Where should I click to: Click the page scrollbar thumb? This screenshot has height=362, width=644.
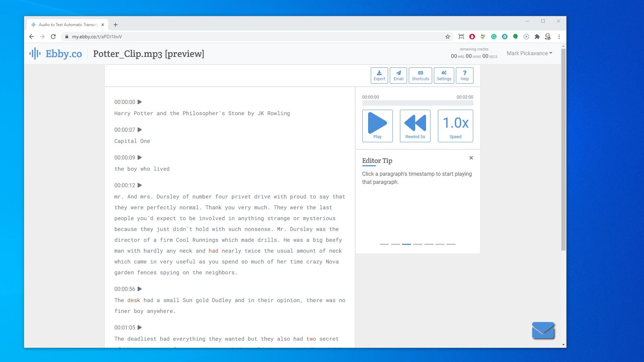pyautogui.click(x=563, y=149)
